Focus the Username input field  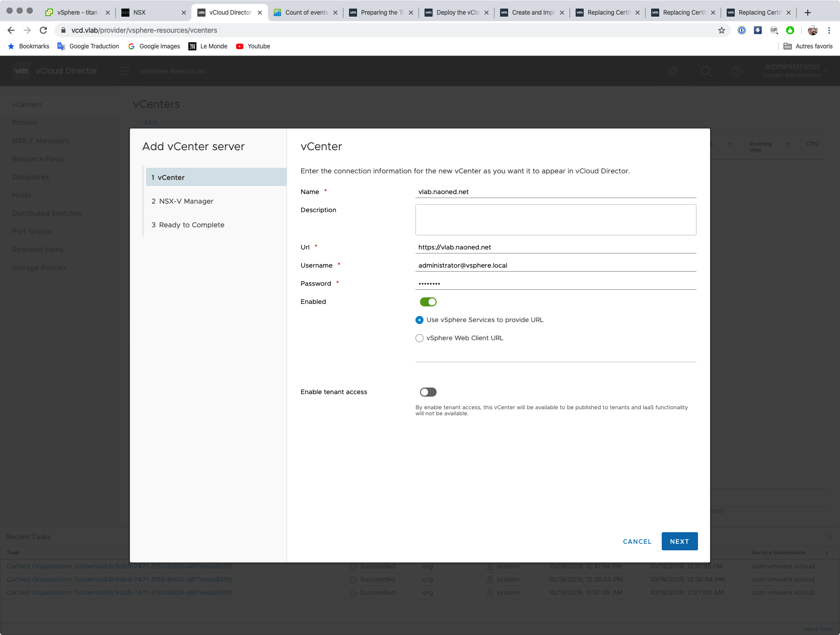coord(555,266)
